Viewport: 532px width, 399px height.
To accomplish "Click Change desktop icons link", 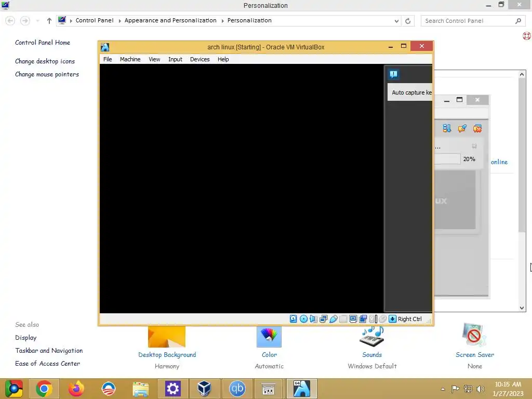I will [x=45, y=61].
